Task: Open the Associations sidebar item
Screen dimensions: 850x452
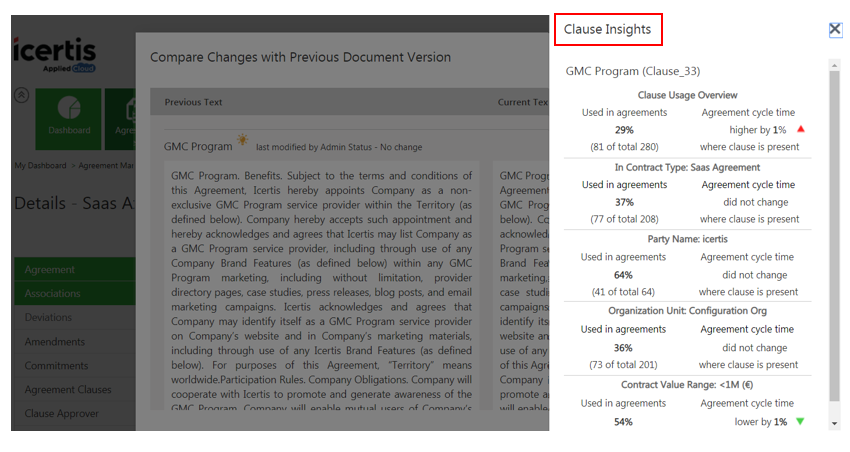Action: click(53, 294)
